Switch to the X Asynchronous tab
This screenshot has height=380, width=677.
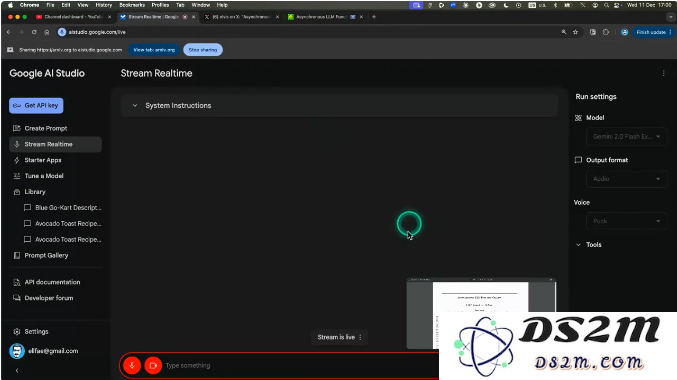[x=241, y=17]
